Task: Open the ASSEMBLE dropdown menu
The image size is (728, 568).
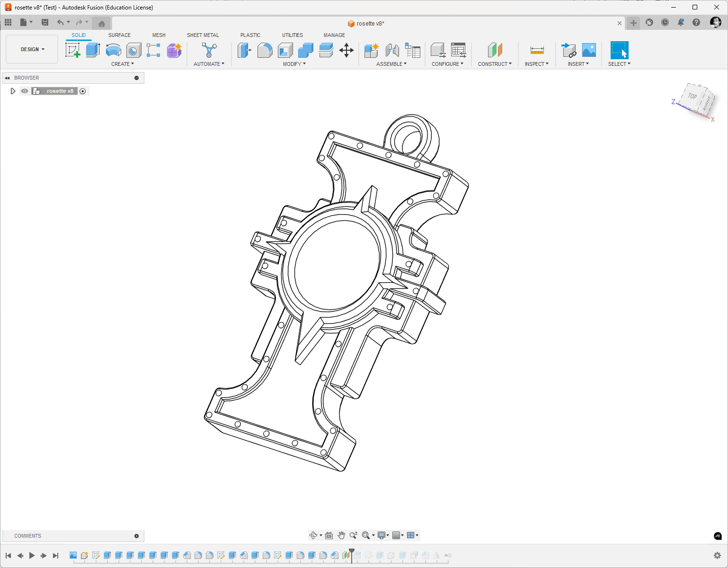Action: tap(391, 64)
